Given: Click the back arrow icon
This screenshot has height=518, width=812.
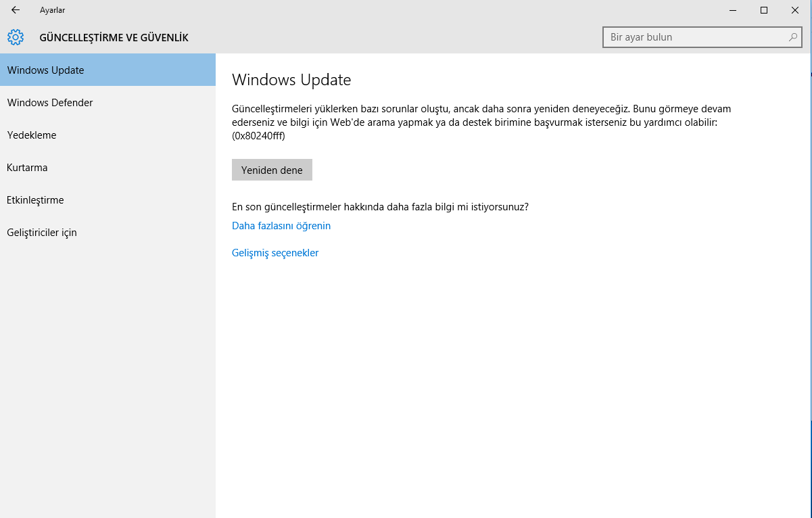Looking at the screenshot, I should click(16, 10).
